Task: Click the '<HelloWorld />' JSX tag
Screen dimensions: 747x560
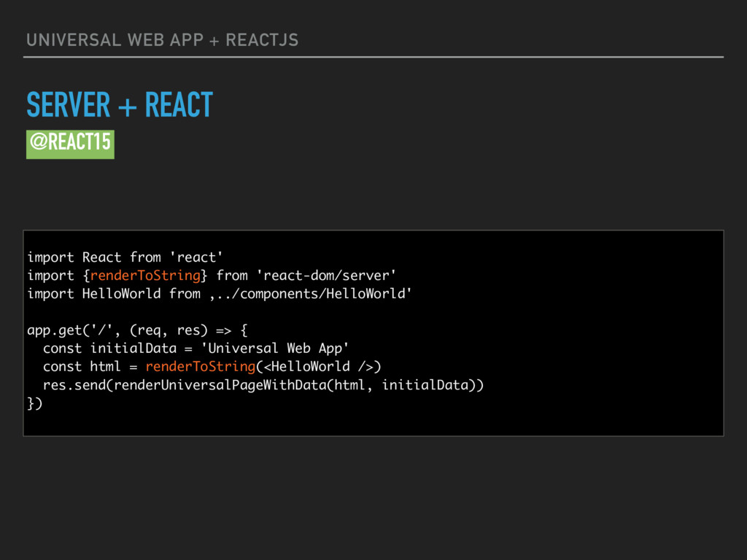Action: click(x=318, y=367)
